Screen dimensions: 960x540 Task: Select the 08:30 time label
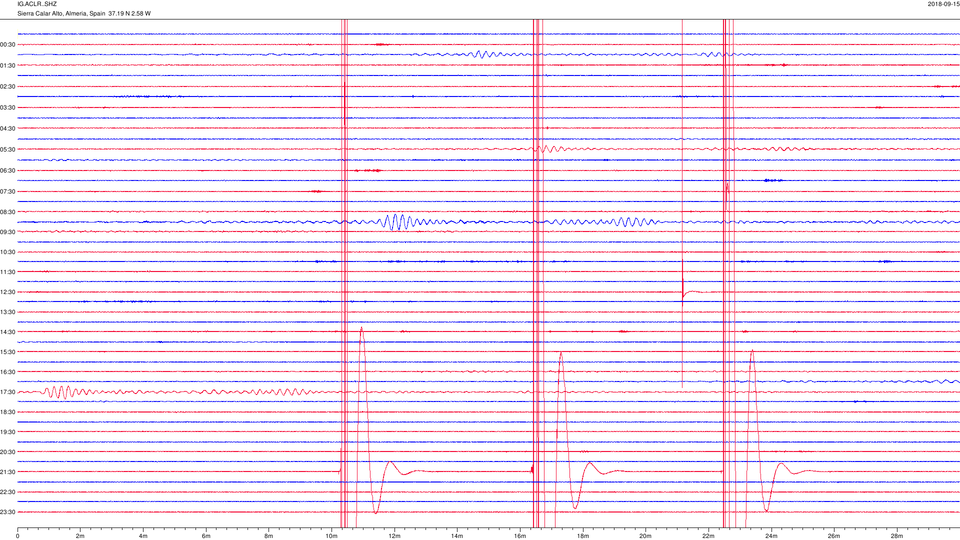(x=8, y=212)
